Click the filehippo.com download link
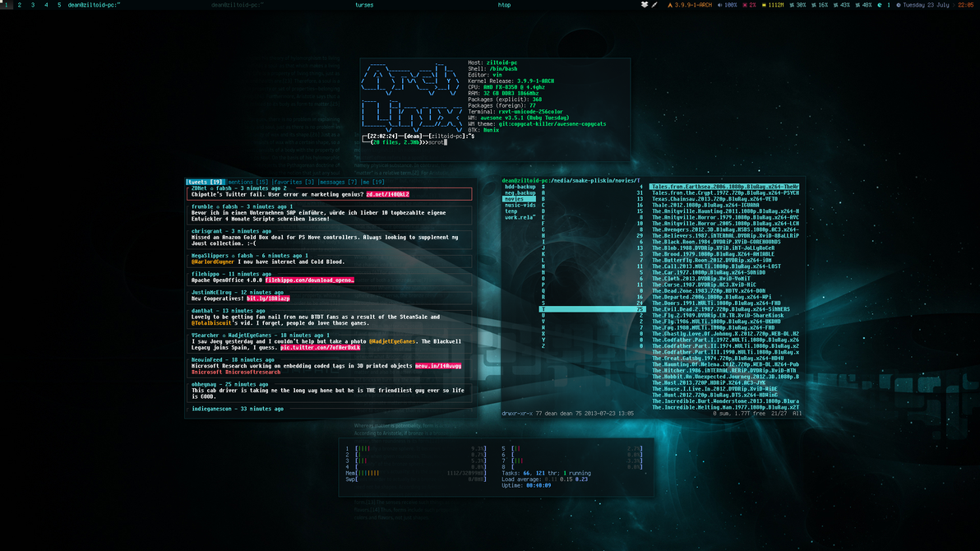 click(x=310, y=280)
